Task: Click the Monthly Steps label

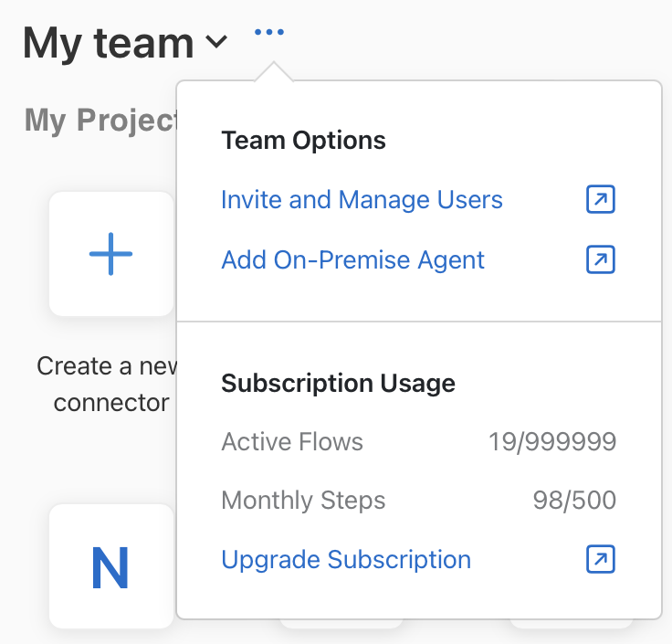Action: click(x=303, y=501)
